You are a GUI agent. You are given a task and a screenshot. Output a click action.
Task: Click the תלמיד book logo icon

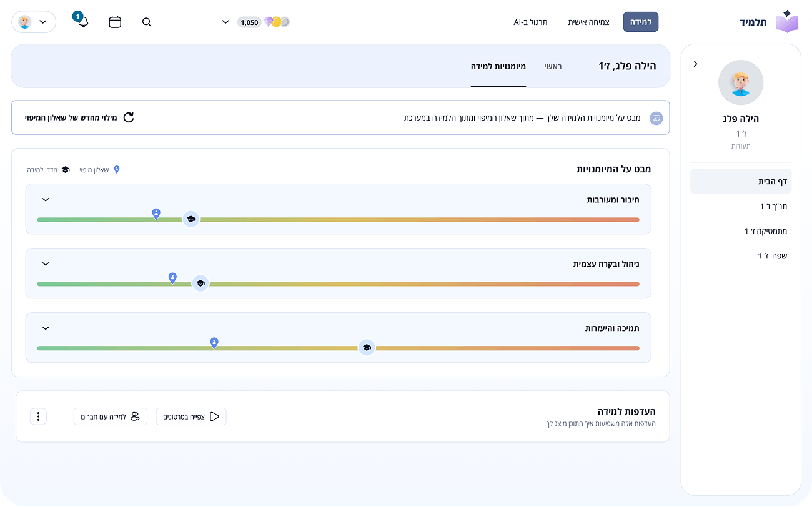pyautogui.click(x=787, y=22)
